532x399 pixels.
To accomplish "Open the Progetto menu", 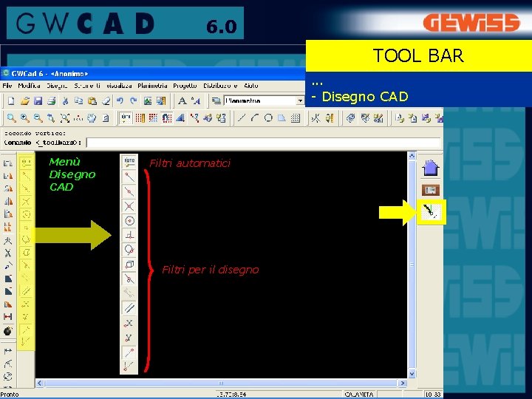I will pyautogui.click(x=185, y=86).
